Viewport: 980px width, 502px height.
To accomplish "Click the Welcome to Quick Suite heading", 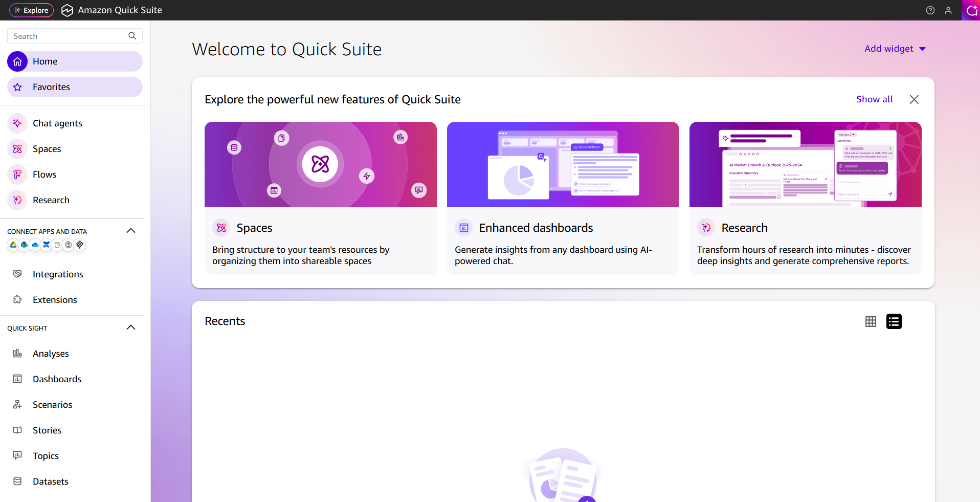I will click(x=287, y=49).
